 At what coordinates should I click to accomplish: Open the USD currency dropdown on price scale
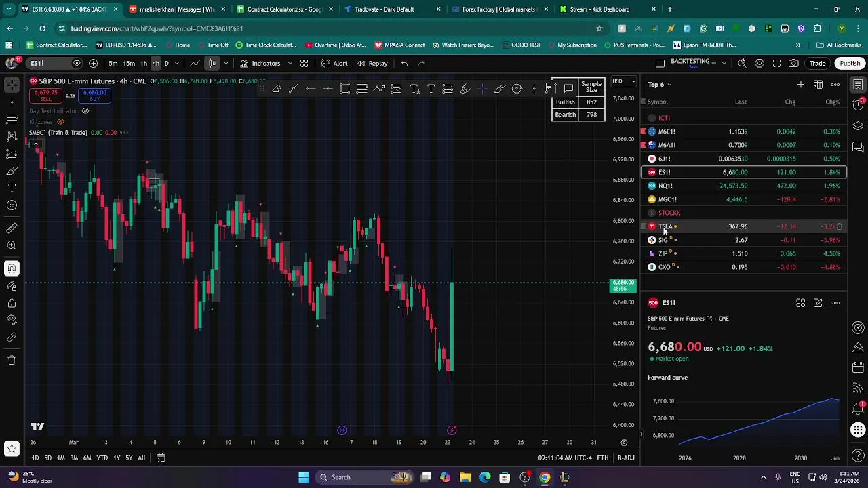point(624,82)
